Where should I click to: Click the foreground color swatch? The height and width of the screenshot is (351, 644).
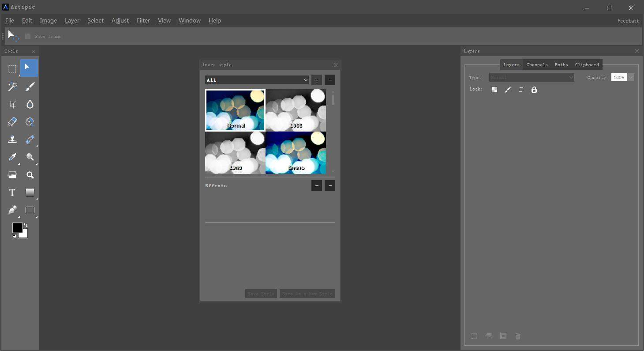[x=18, y=227]
